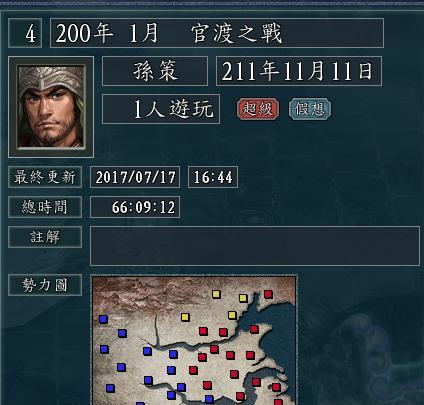Screen dimensions: 424x405
Task: Click the empty 註解 comment input field
Action: pos(255,246)
